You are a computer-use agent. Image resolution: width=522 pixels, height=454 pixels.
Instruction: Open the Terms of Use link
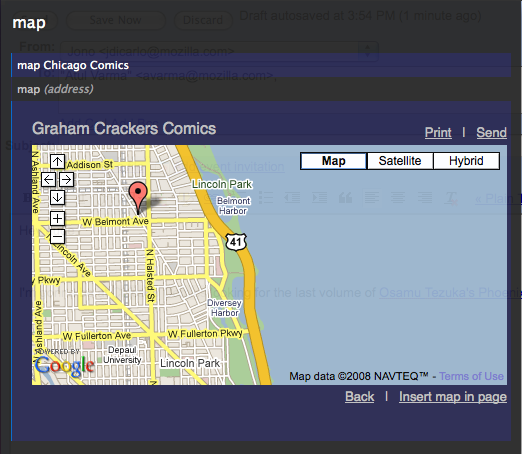tap(471, 376)
